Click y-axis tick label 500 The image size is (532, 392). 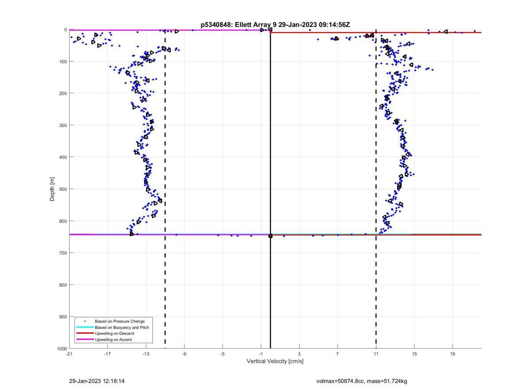click(x=63, y=189)
